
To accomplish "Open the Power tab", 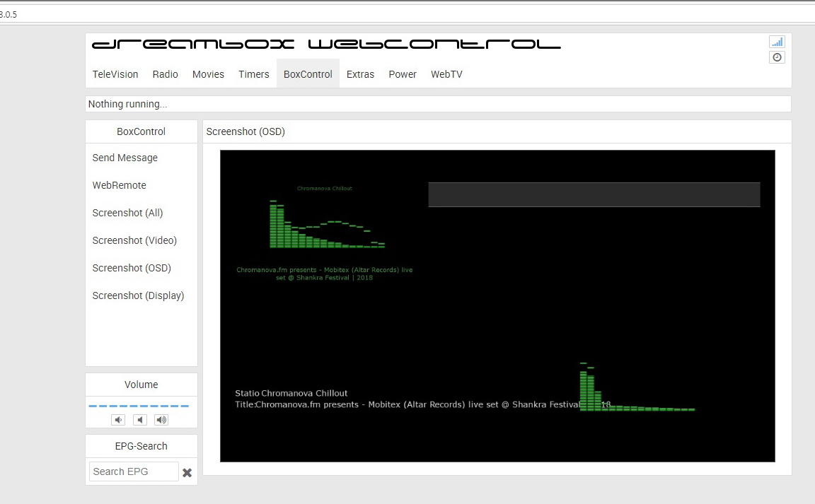I will (x=403, y=74).
